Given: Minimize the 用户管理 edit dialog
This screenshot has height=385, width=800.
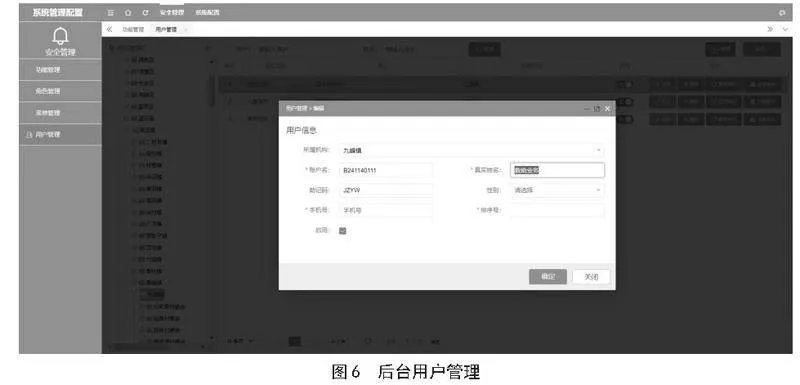Looking at the screenshot, I should 586,109.
